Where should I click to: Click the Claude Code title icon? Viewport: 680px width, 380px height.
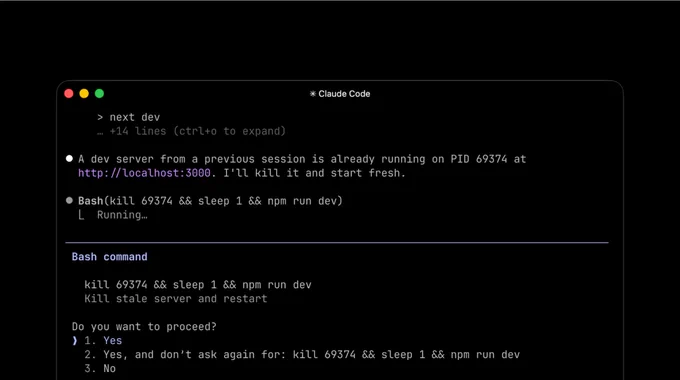[313, 94]
